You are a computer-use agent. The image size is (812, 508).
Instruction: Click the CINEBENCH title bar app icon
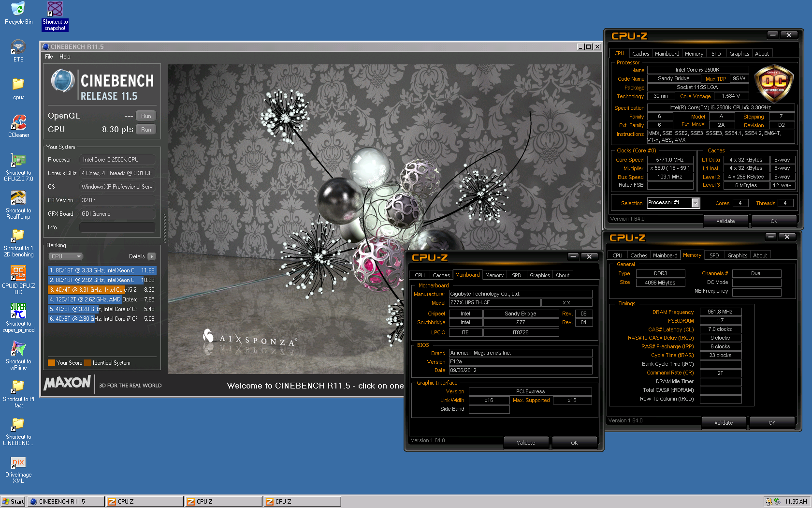(46, 47)
